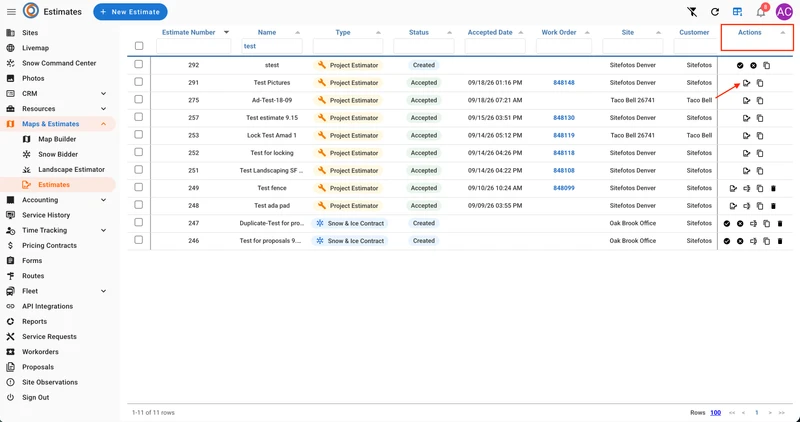
Task: Collapse the Maps & Estimates section
Action: coord(104,124)
